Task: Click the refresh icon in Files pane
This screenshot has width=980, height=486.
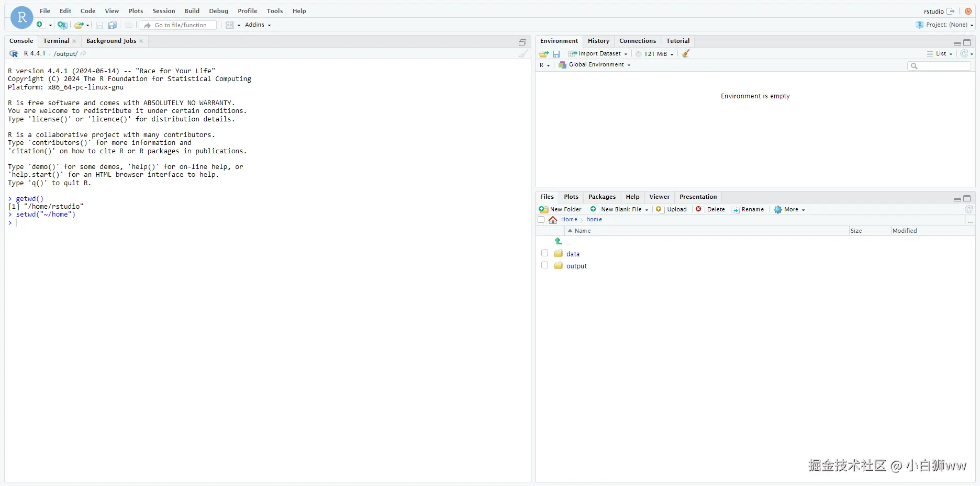Action: pyautogui.click(x=969, y=209)
